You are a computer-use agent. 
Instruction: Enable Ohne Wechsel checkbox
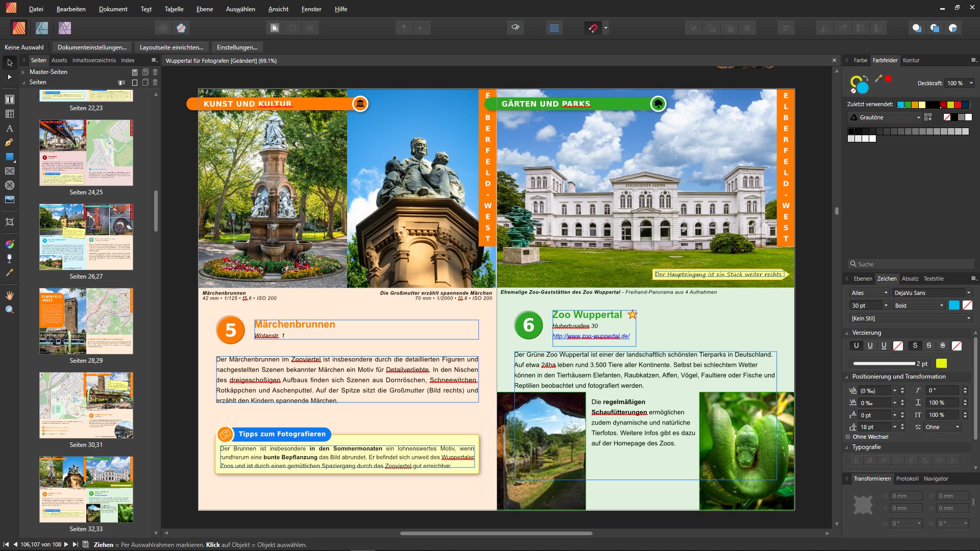848,437
